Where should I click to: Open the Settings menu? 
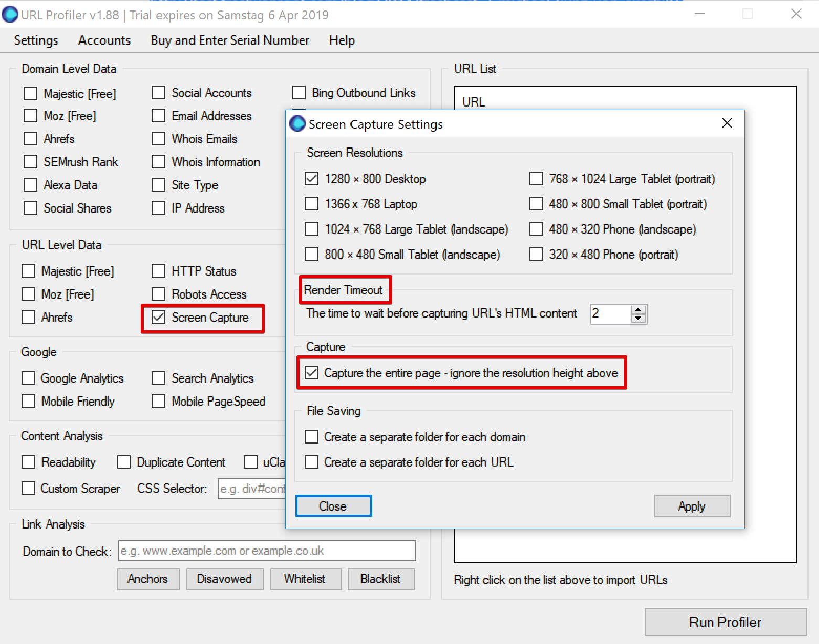36,40
